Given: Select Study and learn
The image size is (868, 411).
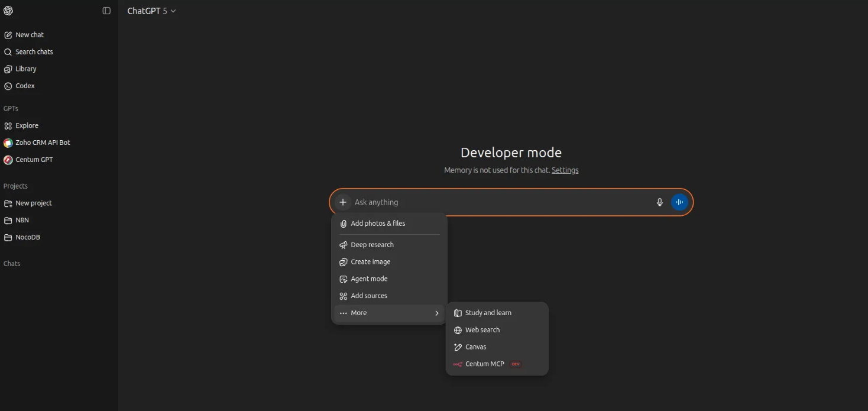Looking at the screenshot, I should (497, 313).
